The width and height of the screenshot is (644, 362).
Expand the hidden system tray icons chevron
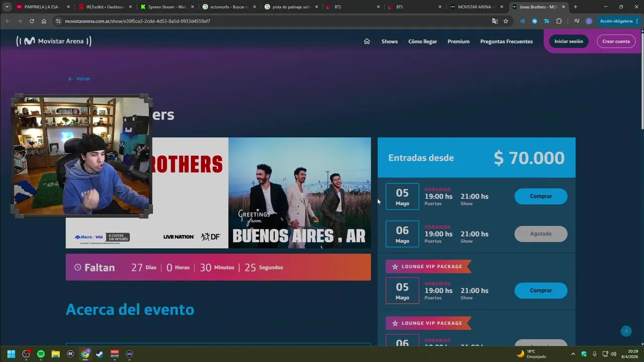573,354
